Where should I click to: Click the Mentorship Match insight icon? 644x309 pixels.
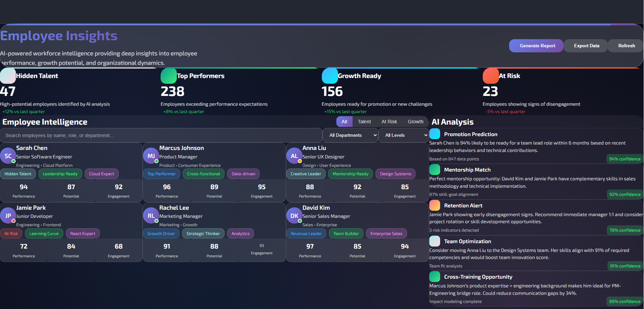pos(435,170)
